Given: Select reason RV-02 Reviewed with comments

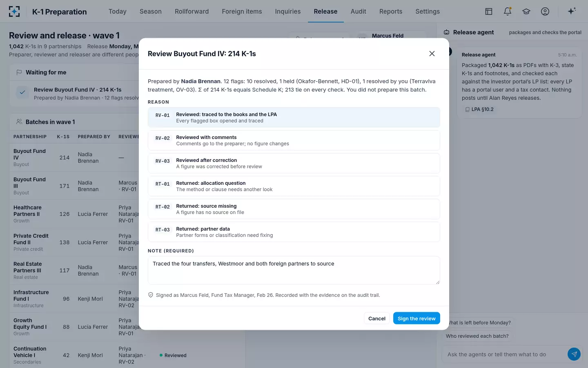Looking at the screenshot, I should click(x=294, y=140).
